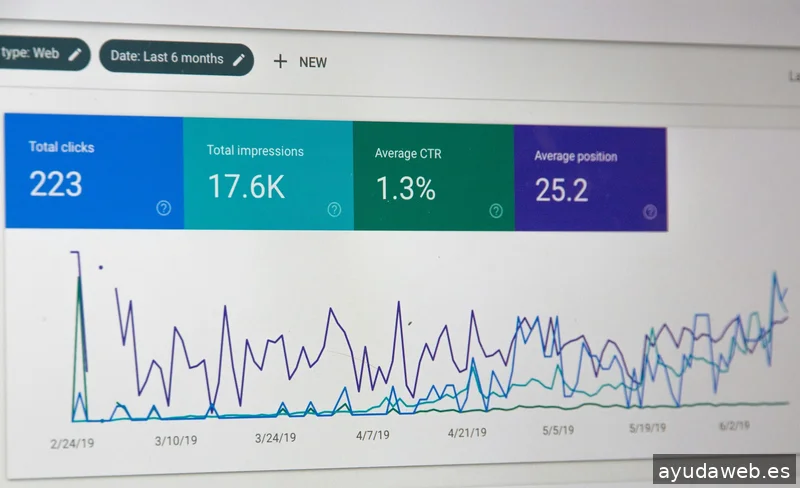Open the help icon on Average CTR card
The width and height of the screenshot is (800, 488).
[496, 210]
